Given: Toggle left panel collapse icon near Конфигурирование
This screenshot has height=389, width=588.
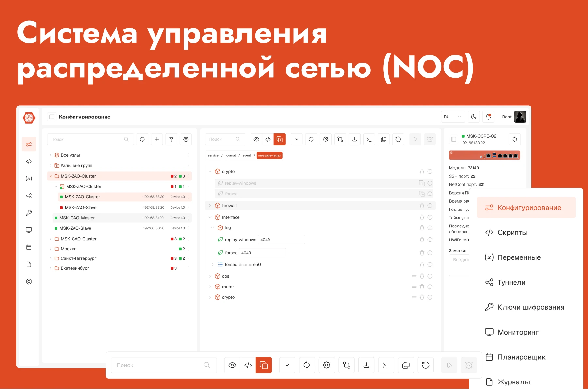Looking at the screenshot, I should (x=52, y=117).
